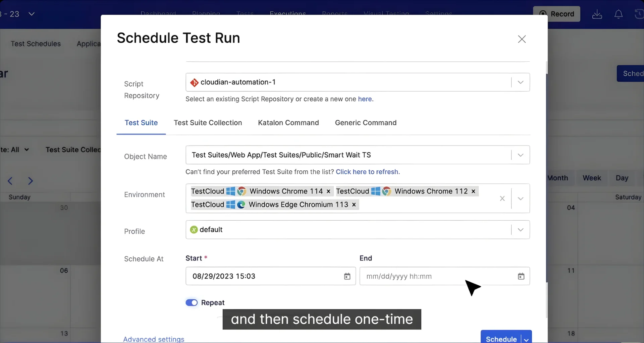Toggle off the Repeat option
Viewport: 644px width, 343px height.
pos(192,302)
